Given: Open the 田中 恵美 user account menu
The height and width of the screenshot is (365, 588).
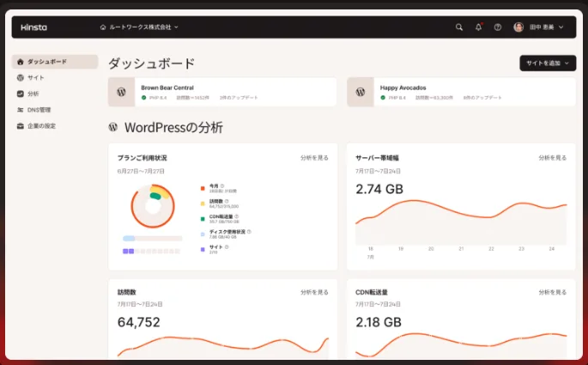Looking at the screenshot, I should click(x=539, y=27).
